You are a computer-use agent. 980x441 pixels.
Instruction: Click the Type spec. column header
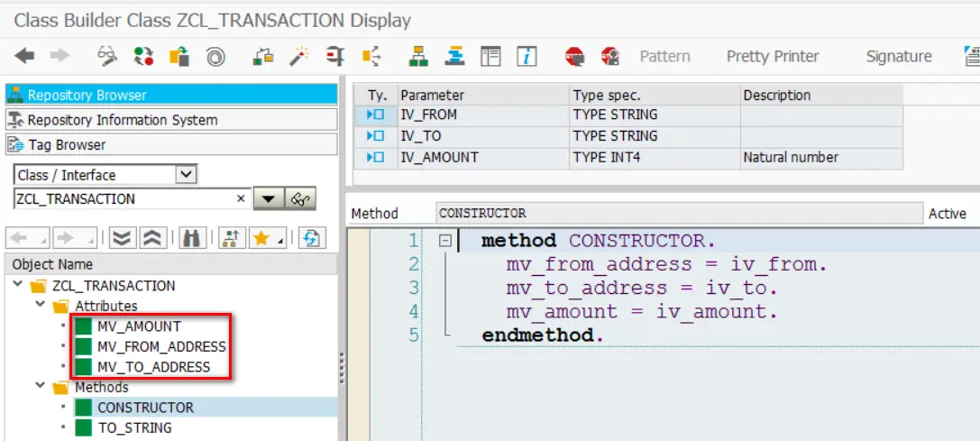[x=655, y=95]
